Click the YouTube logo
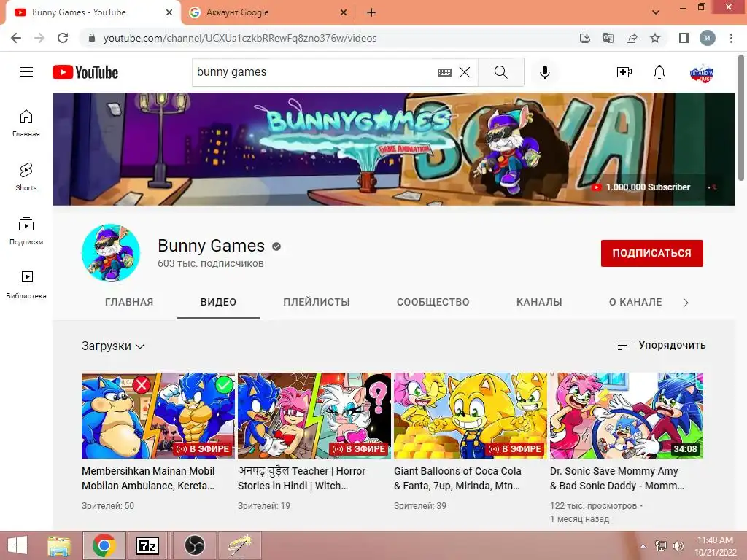 (x=85, y=72)
